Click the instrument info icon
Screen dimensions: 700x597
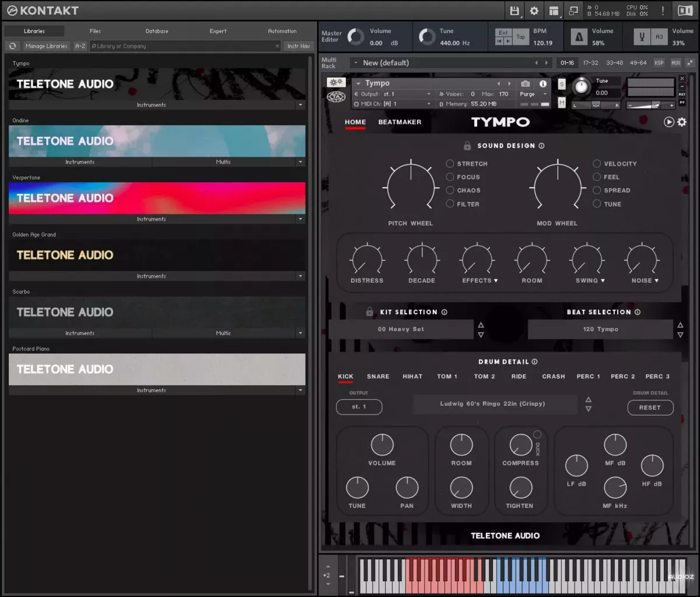tap(542, 84)
